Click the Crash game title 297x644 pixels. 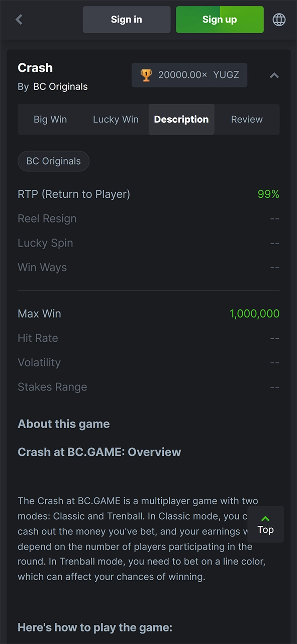tap(35, 67)
